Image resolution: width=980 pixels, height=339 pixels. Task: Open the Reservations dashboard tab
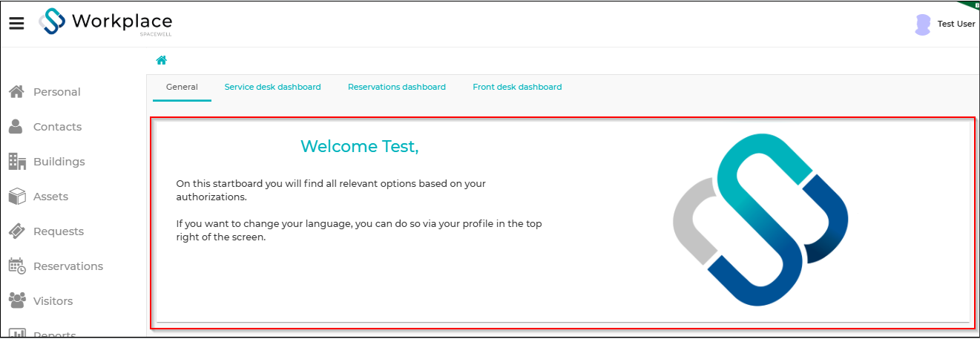point(397,87)
